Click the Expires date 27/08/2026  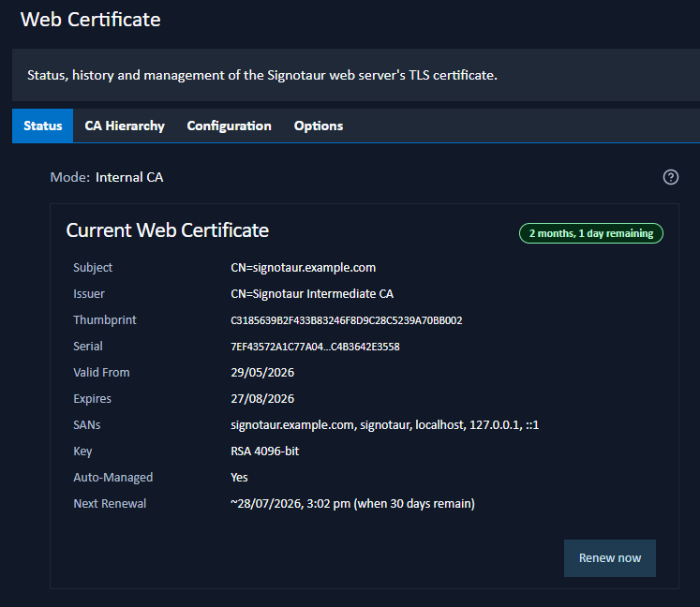coord(262,399)
